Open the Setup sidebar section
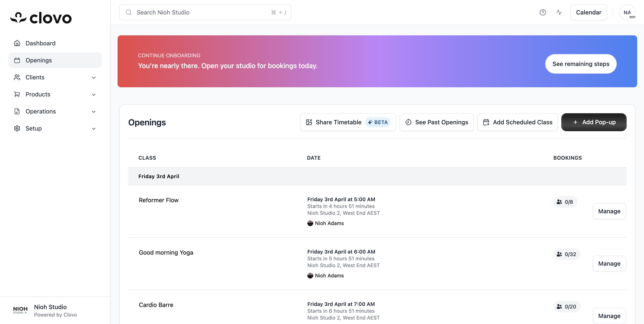Screen dimensions: 644x324 tap(55, 128)
